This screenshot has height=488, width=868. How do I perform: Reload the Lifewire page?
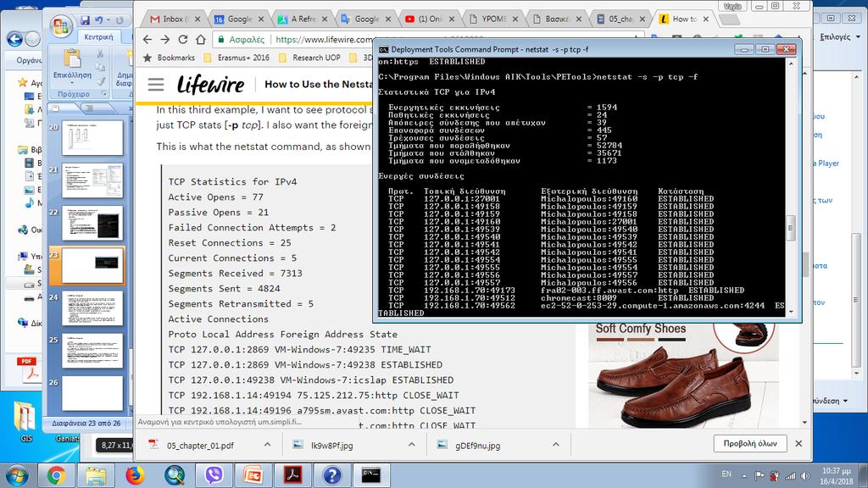(183, 39)
